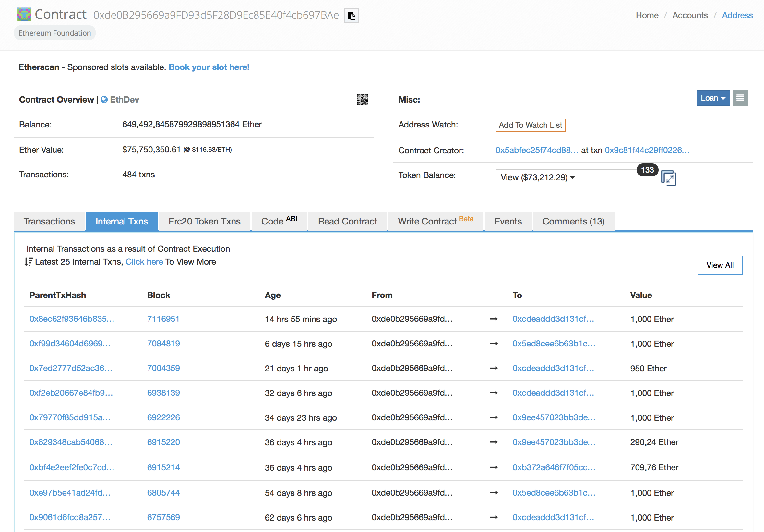The image size is (764, 532).
Task: Open the QR code for this address
Action: tap(362, 100)
